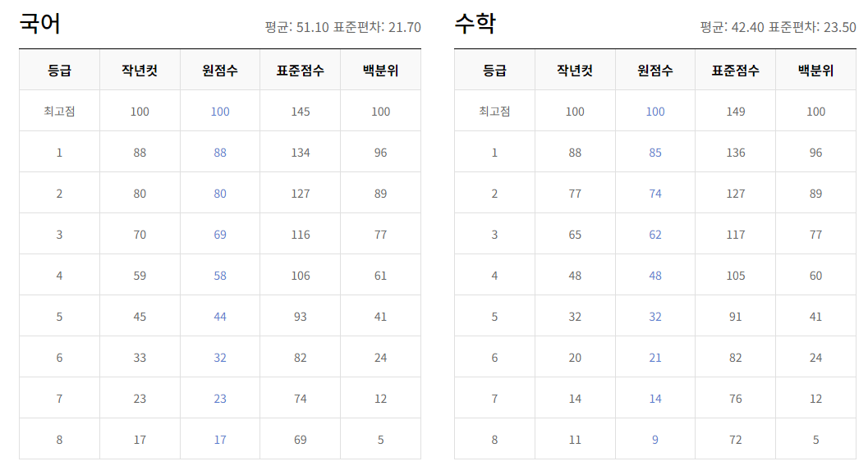Click Korean grade 7 raw score 23
Image resolution: width=868 pixels, height=475 pixels.
click(219, 398)
